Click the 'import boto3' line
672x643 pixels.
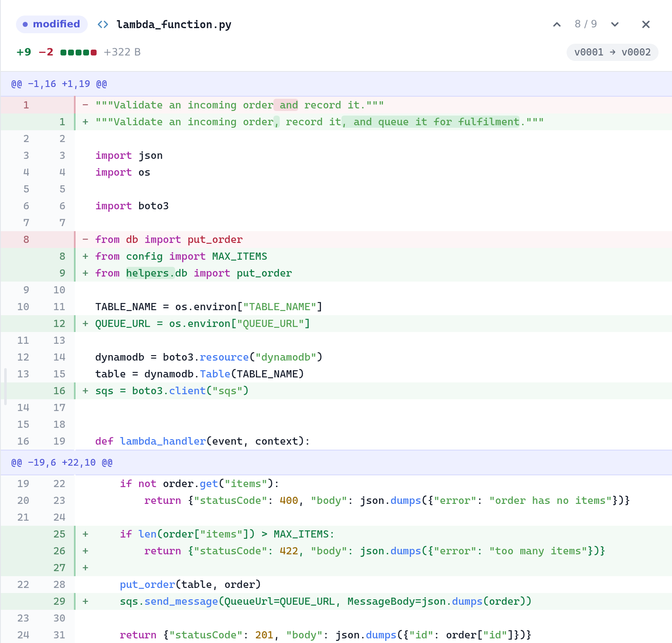coord(336,206)
